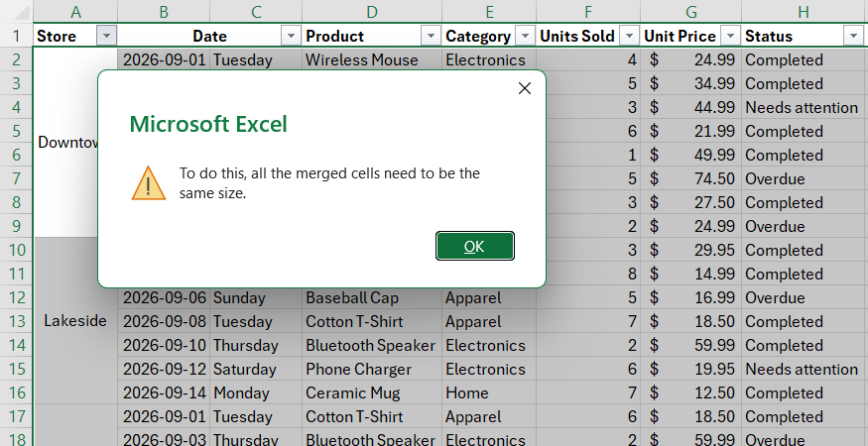Select column H header
The width and height of the screenshot is (868, 446).
[x=804, y=12]
